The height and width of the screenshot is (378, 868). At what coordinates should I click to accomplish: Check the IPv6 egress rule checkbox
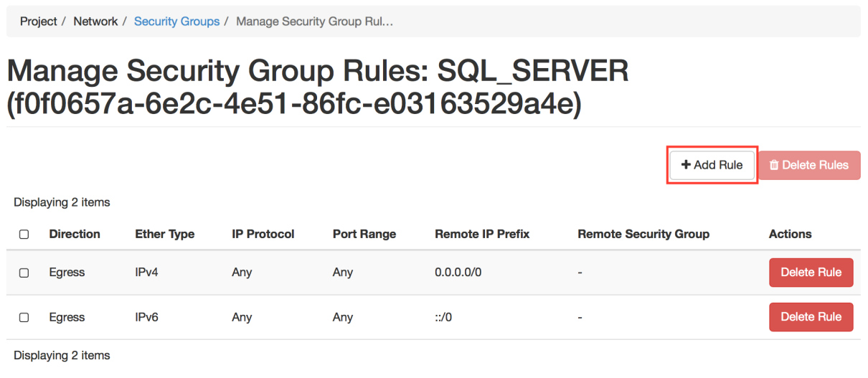point(24,317)
